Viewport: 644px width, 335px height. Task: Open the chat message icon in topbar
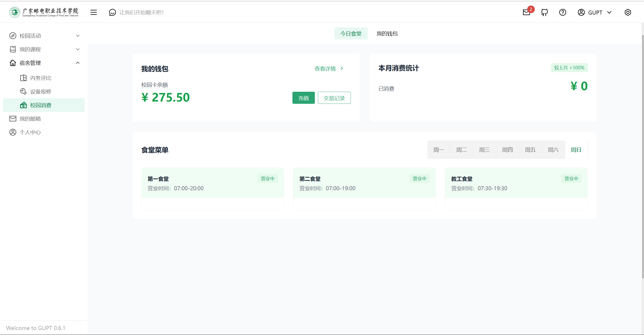coord(112,12)
